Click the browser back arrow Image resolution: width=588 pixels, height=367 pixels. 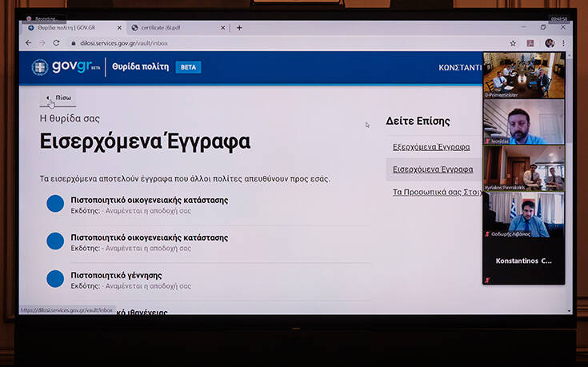[29, 43]
